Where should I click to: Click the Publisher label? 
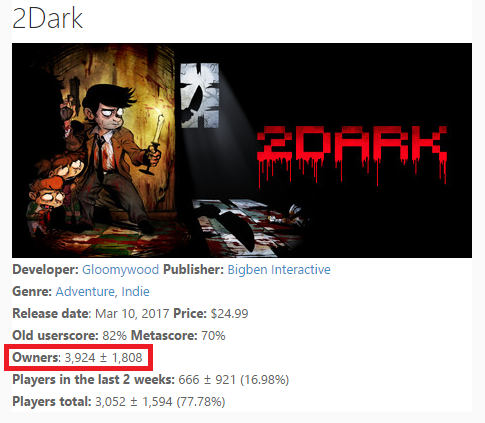193,270
